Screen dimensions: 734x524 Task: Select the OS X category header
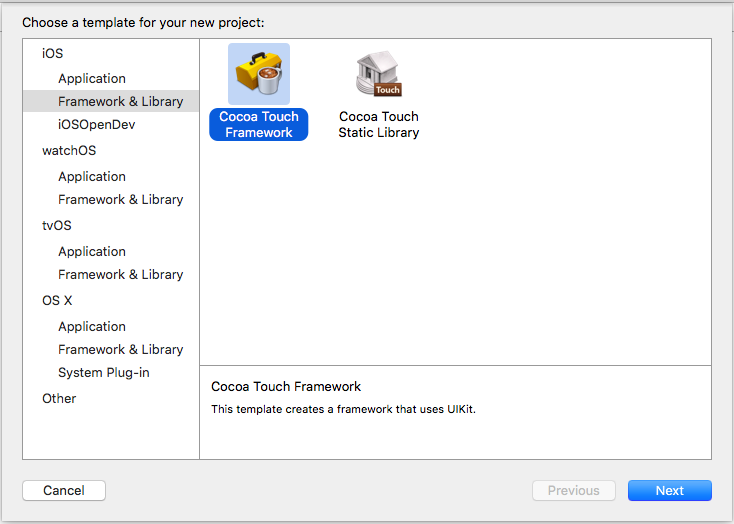pos(57,301)
